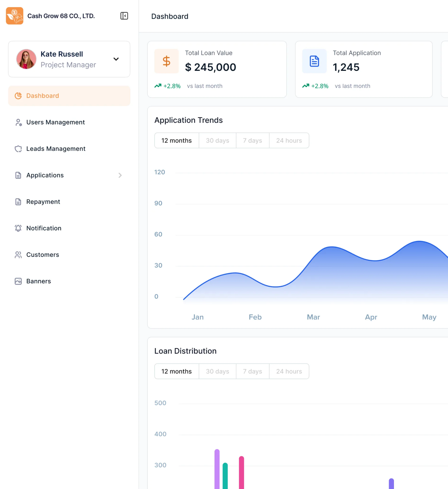Select 24 hours in Loan Distribution
This screenshot has height=489, width=448.
[289, 371]
